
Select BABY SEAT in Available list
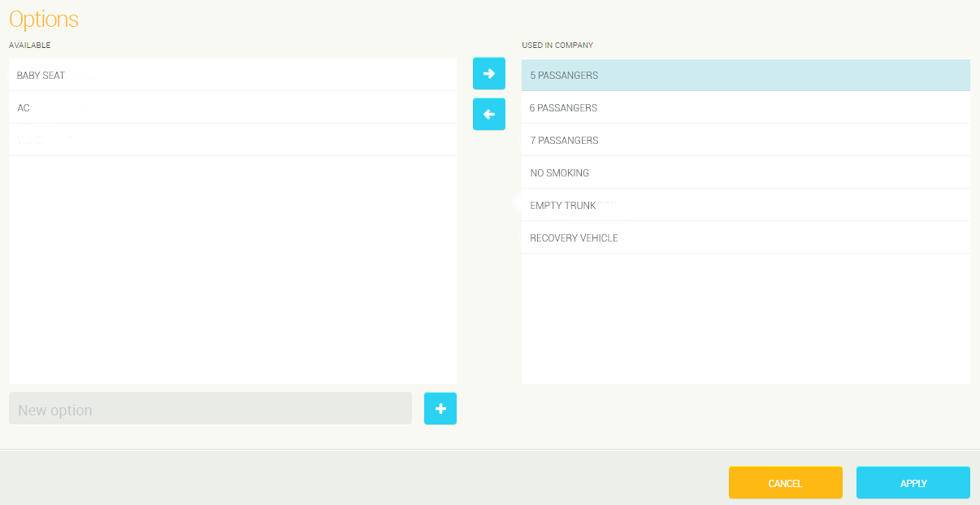pyautogui.click(x=41, y=76)
